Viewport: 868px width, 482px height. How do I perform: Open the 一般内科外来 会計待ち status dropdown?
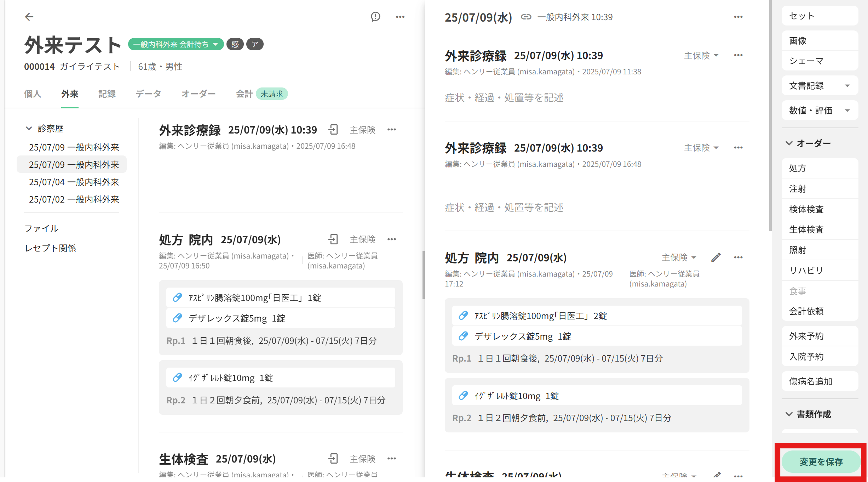click(x=176, y=44)
